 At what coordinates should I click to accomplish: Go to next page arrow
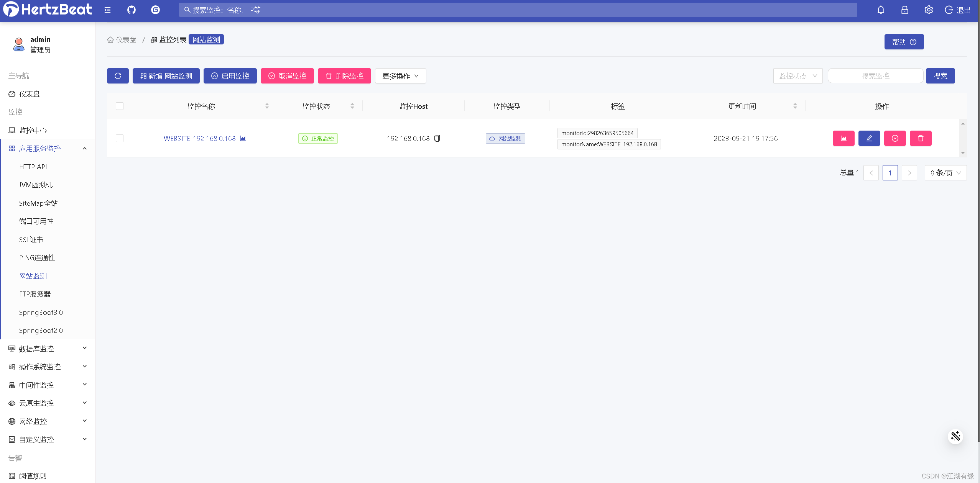click(909, 173)
